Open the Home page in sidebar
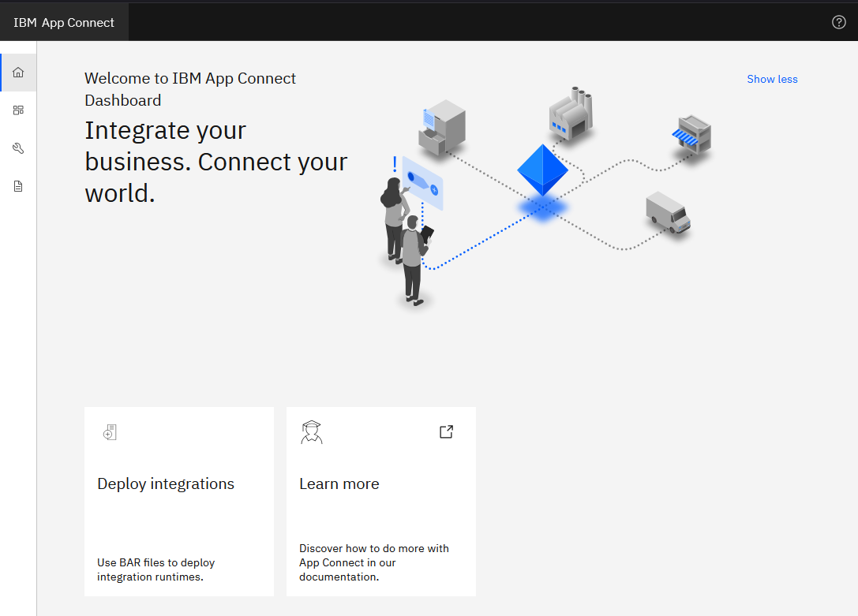Screen dimensions: 858x616 click(18, 72)
